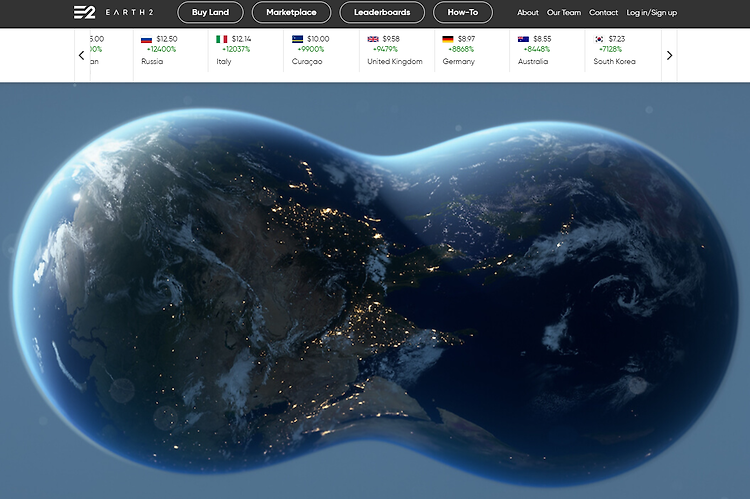Click Log in/Sign up
750x499 pixels.
click(651, 12)
